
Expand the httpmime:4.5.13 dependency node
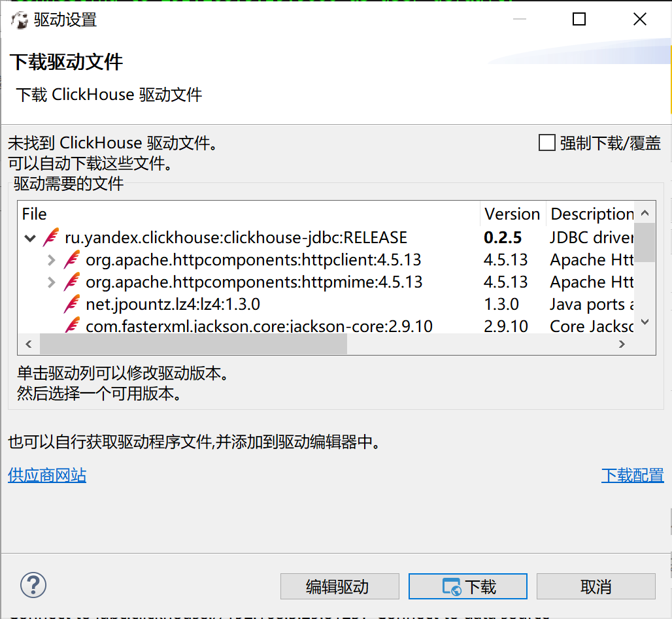[x=51, y=282]
